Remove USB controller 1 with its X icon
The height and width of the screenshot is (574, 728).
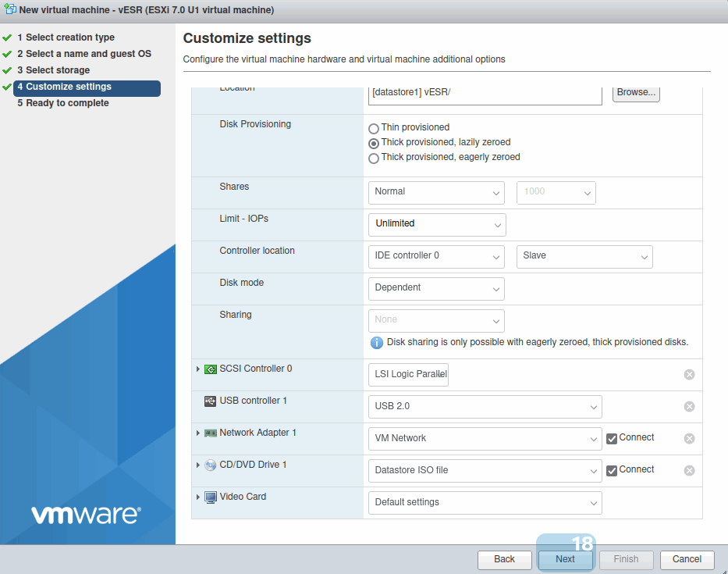[x=689, y=407]
